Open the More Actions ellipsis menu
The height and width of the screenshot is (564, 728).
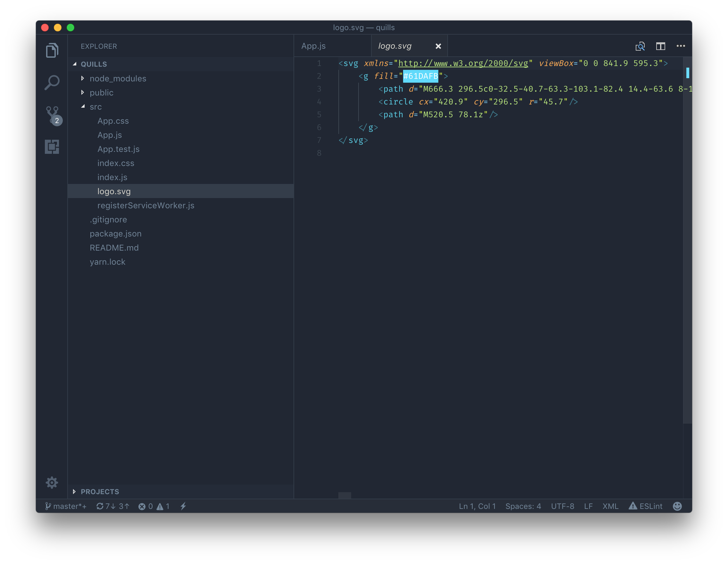click(x=681, y=46)
